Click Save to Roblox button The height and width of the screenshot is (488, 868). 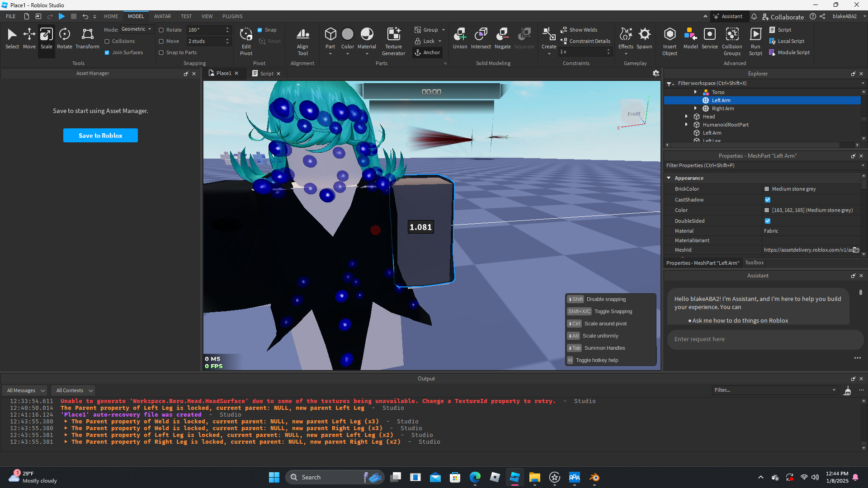[x=100, y=136]
